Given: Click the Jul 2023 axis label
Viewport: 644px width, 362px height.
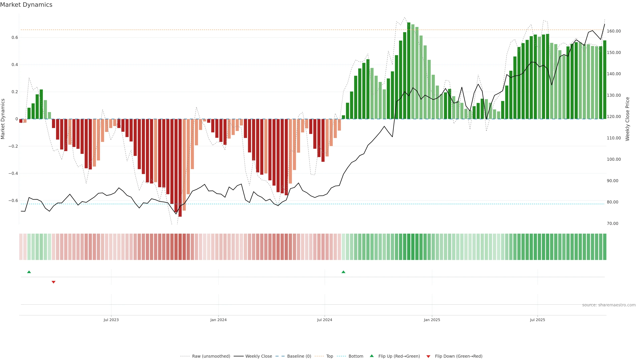Looking at the screenshot, I should point(111,320).
